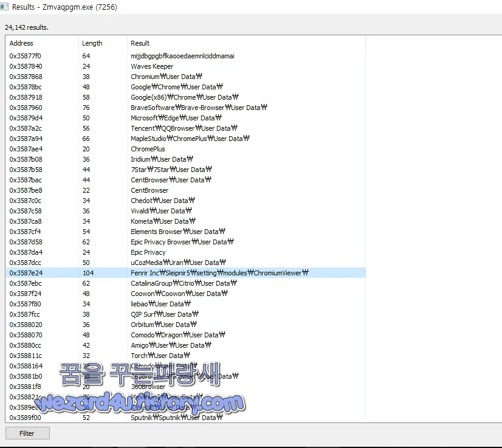Screen dimensions: 502x448
Task: Click length value 66
Action: 86,139
